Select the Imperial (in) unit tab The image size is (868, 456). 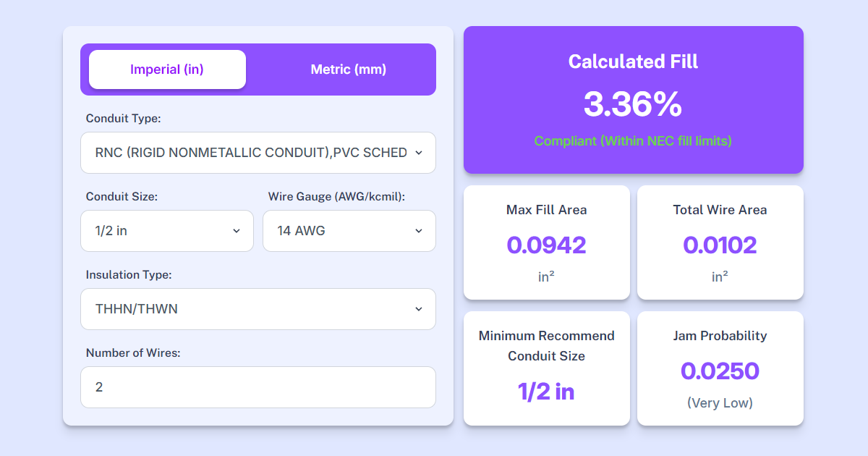point(166,69)
